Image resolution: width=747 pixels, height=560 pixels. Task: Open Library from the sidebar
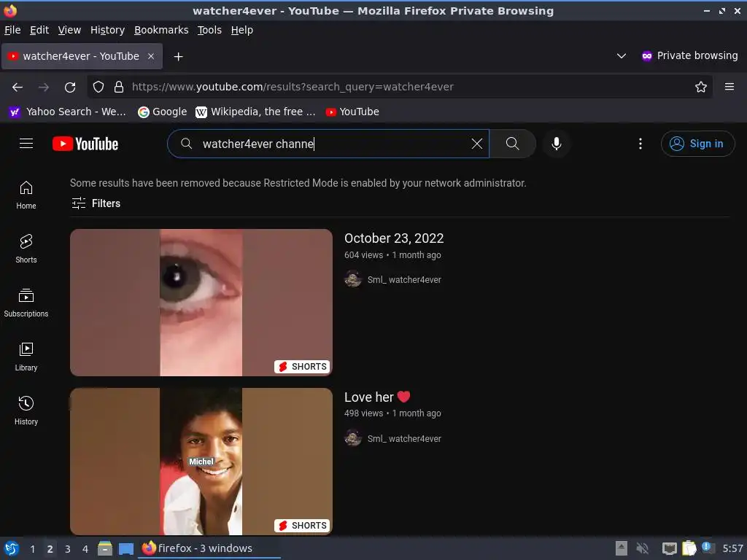pyautogui.click(x=26, y=357)
